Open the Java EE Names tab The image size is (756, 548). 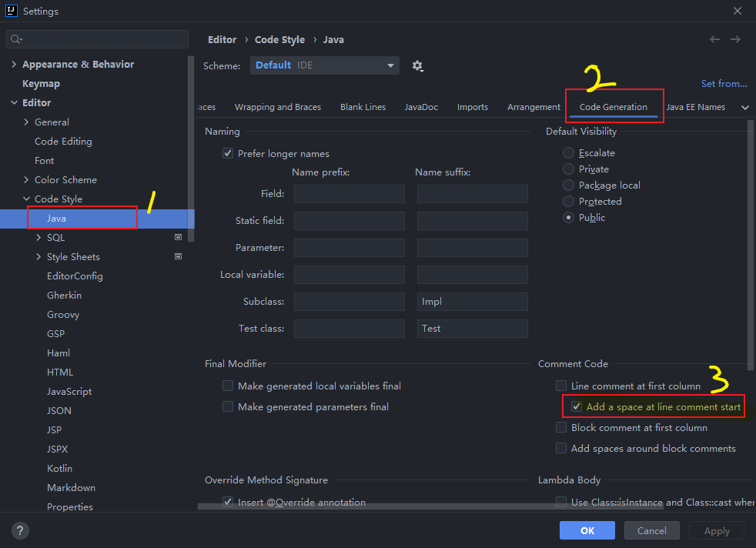[696, 107]
